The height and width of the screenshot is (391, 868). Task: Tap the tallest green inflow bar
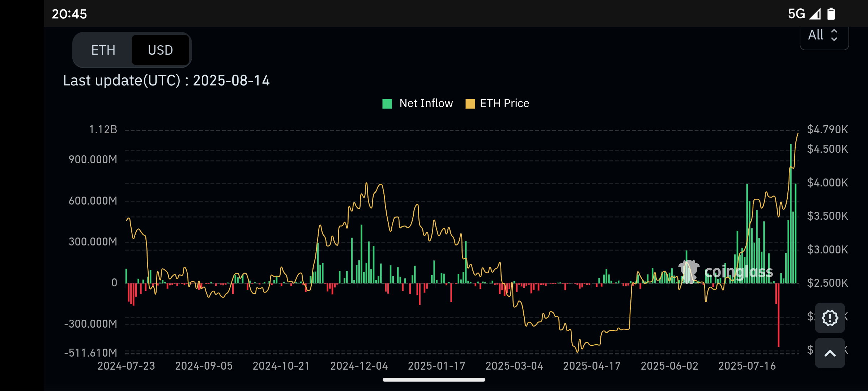coord(791,217)
